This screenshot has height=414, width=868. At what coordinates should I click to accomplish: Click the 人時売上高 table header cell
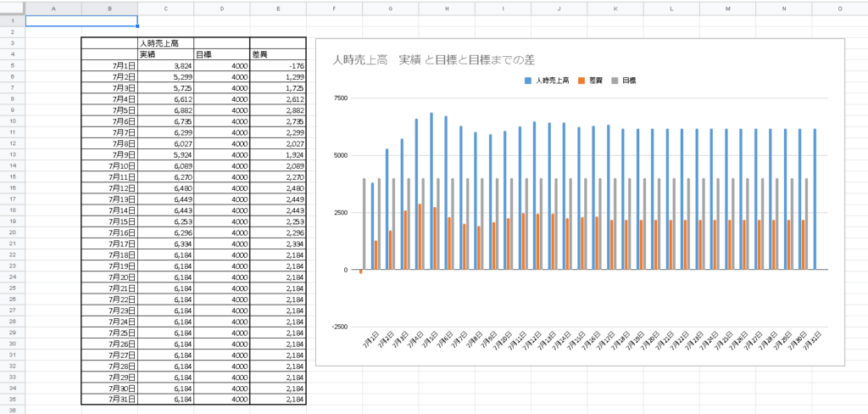pyautogui.click(x=166, y=43)
